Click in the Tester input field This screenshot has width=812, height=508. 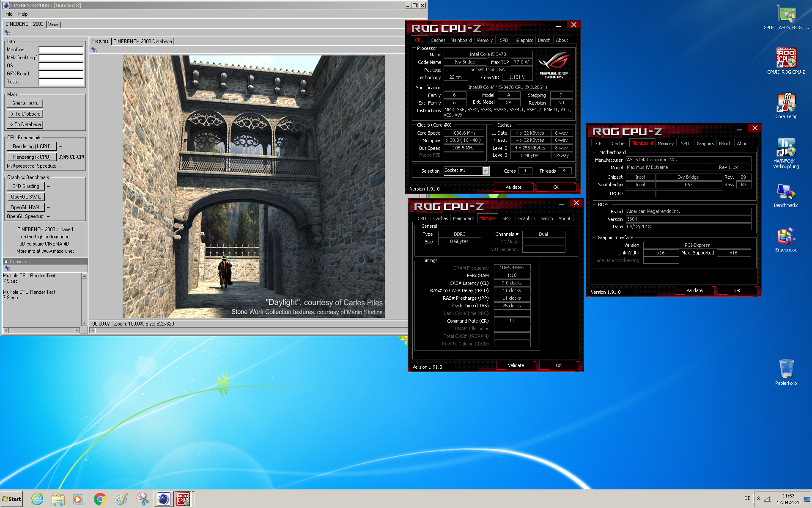click(61, 82)
